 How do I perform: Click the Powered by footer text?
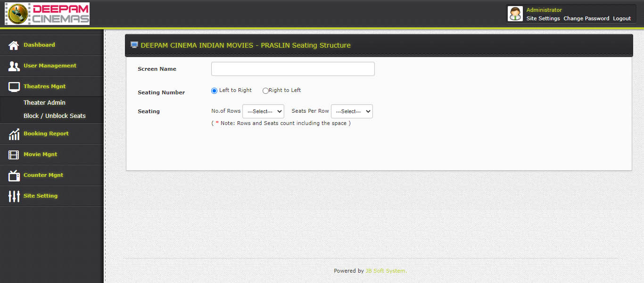(x=349, y=271)
